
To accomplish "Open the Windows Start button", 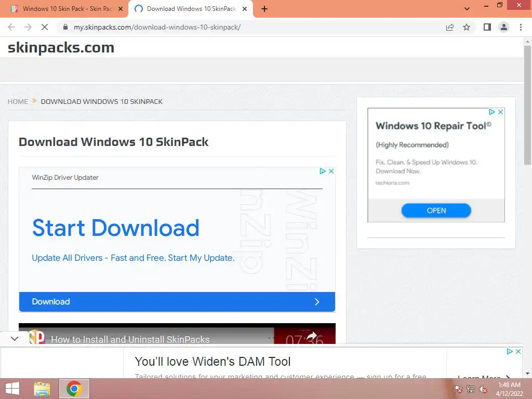I will click(12, 389).
